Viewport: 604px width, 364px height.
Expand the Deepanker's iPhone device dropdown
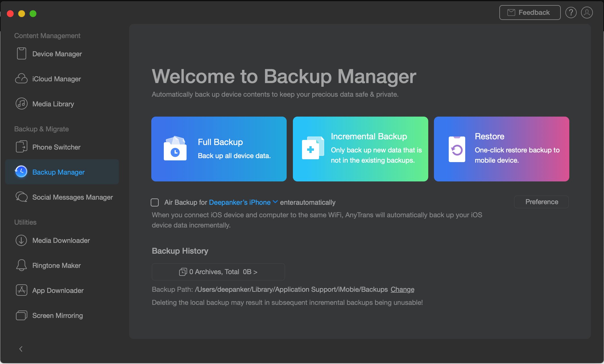click(x=275, y=202)
